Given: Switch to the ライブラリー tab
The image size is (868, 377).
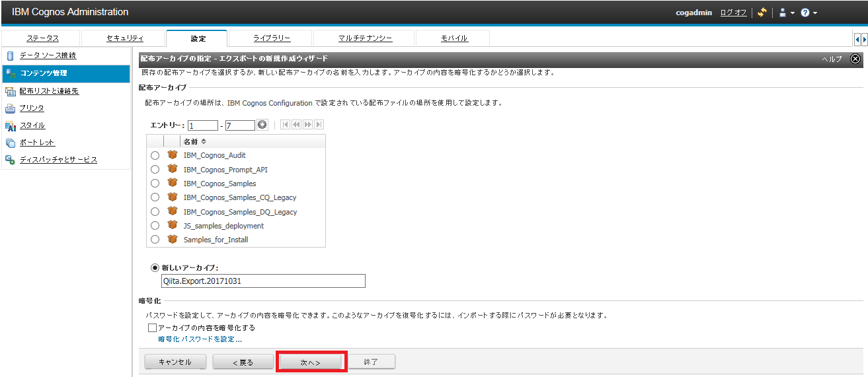Looking at the screenshot, I should pyautogui.click(x=272, y=38).
